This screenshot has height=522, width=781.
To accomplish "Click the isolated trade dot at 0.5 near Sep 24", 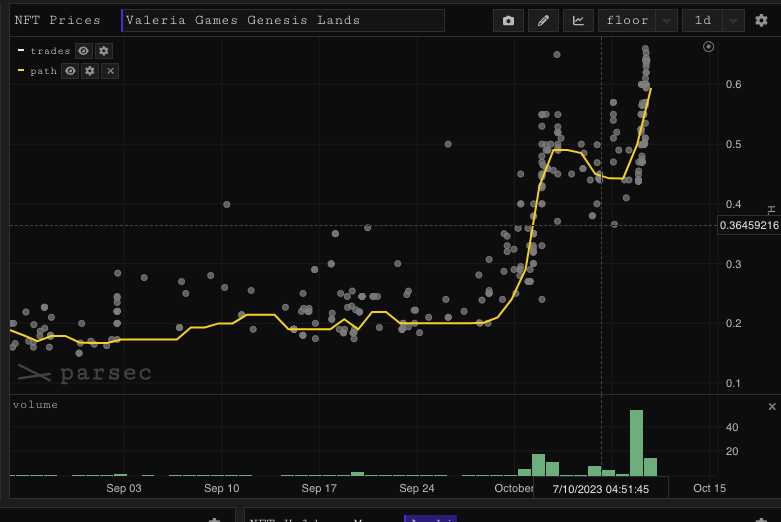I will pyautogui.click(x=448, y=144).
